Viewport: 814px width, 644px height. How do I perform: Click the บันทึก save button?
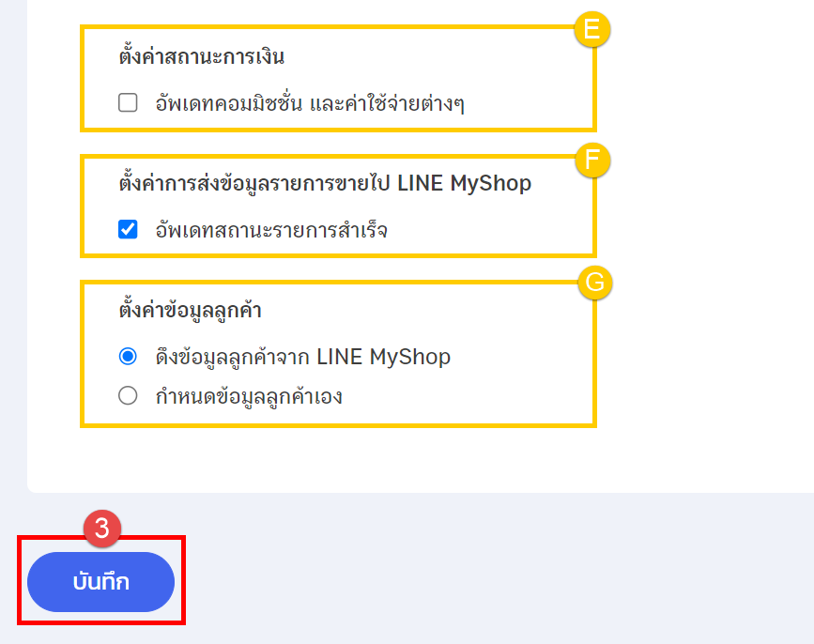point(100,582)
